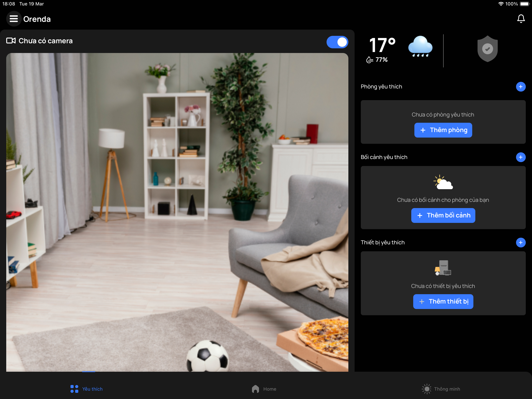This screenshot has width=532, height=399.
Task: Tap the humidity icon near 77%
Action: (369, 60)
